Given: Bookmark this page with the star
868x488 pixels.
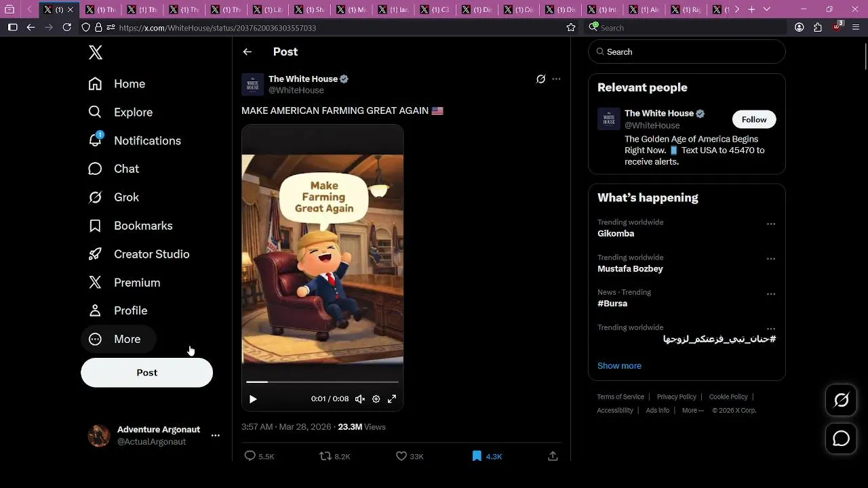Looking at the screenshot, I should coord(571,28).
